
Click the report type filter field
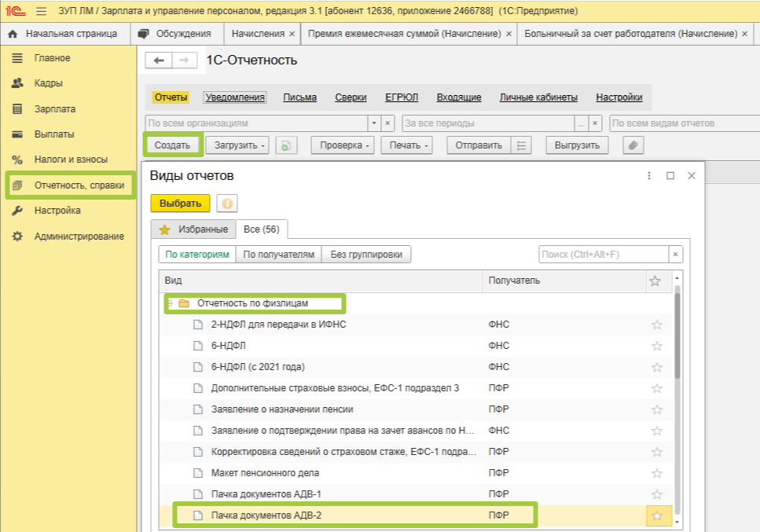coord(685,123)
